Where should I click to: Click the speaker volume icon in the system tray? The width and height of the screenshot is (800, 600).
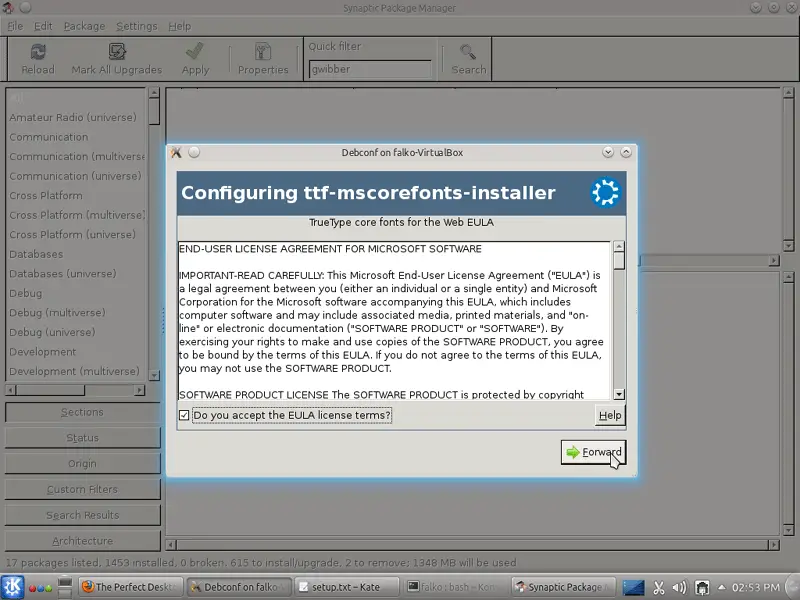pos(679,588)
